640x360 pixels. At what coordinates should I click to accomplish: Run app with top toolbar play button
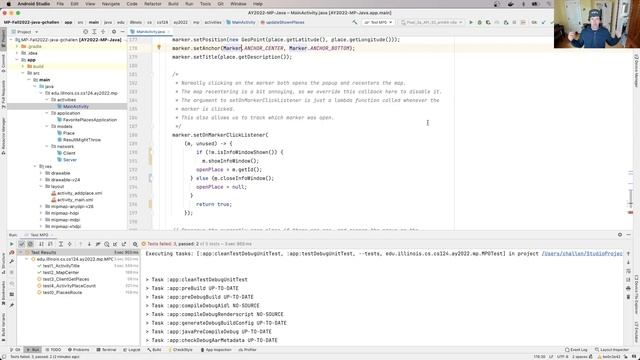471,22
